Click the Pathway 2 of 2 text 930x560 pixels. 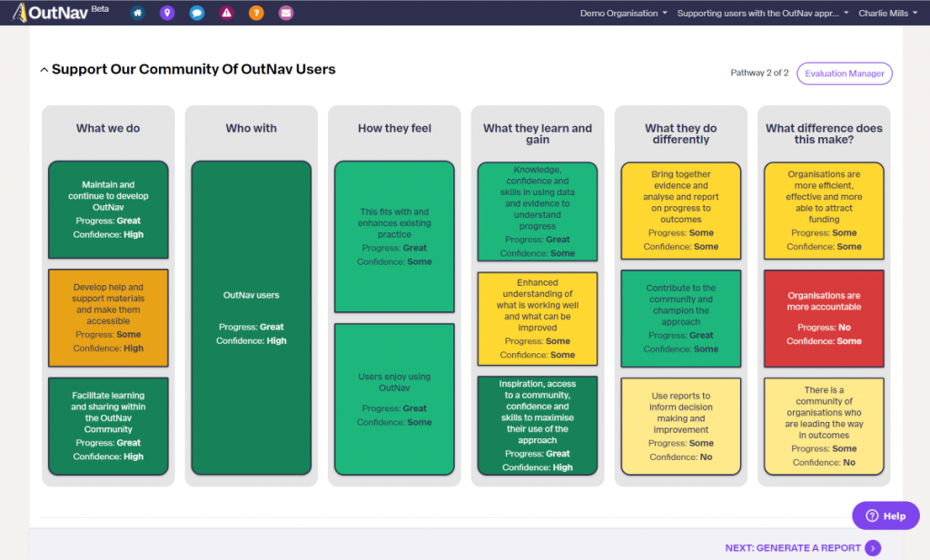[759, 73]
